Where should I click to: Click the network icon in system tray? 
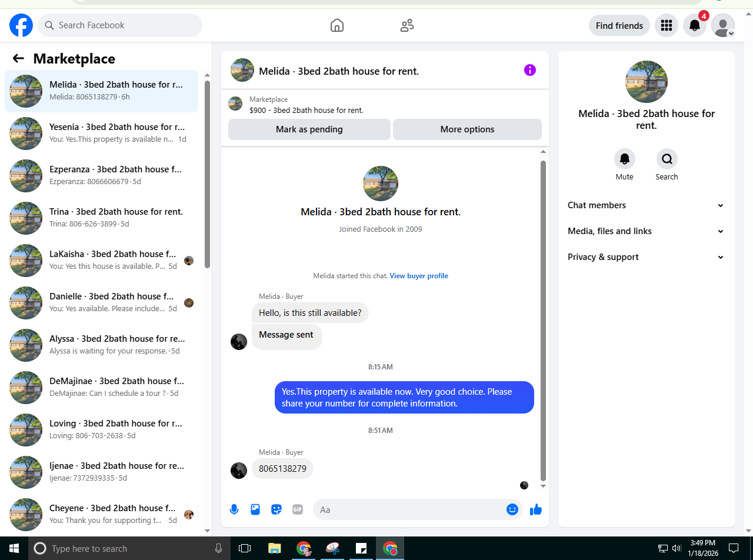tap(663, 548)
